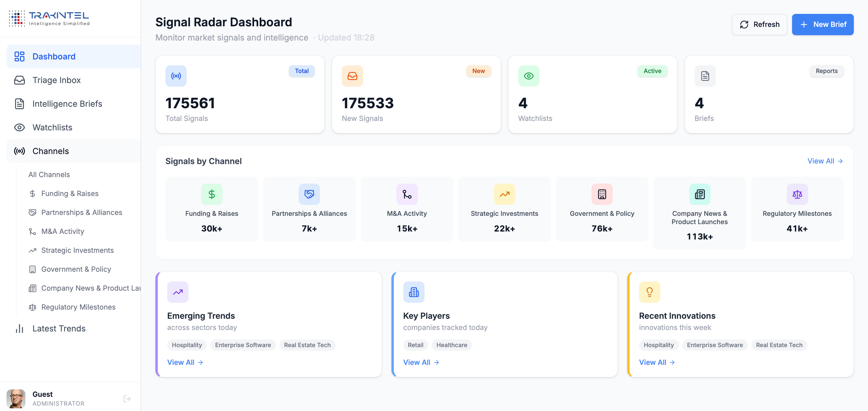868x411 pixels.
Task: Open Latest Trends in the sidebar
Action: 58,329
